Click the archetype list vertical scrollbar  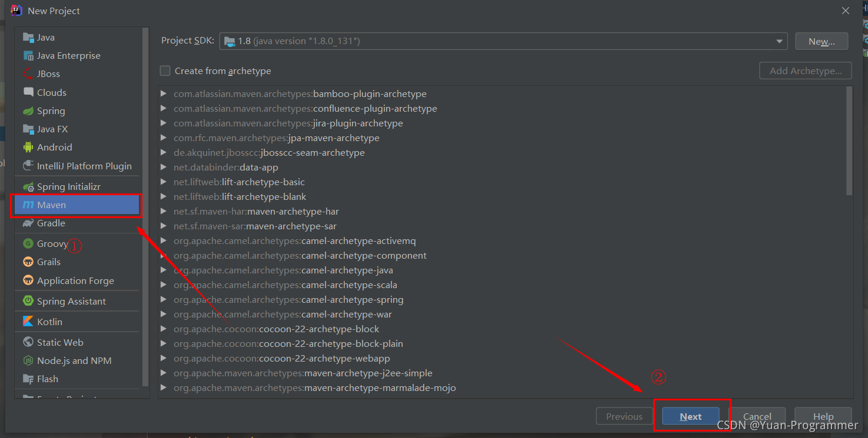pyautogui.click(x=849, y=141)
